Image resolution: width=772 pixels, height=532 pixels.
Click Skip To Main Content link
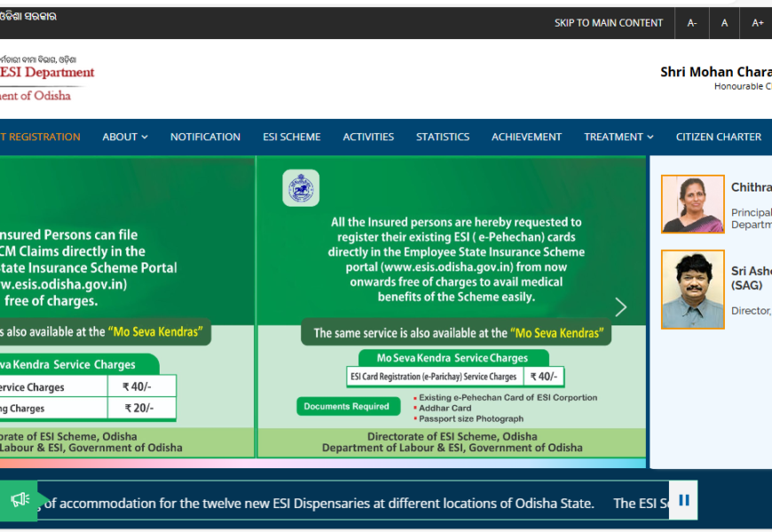tap(609, 23)
